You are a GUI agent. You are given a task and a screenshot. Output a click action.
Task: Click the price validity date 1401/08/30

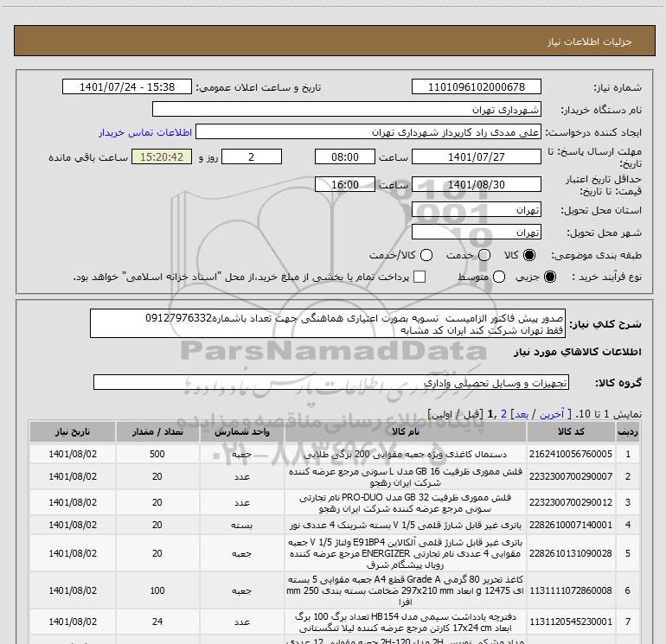pyautogui.click(x=476, y=184)
